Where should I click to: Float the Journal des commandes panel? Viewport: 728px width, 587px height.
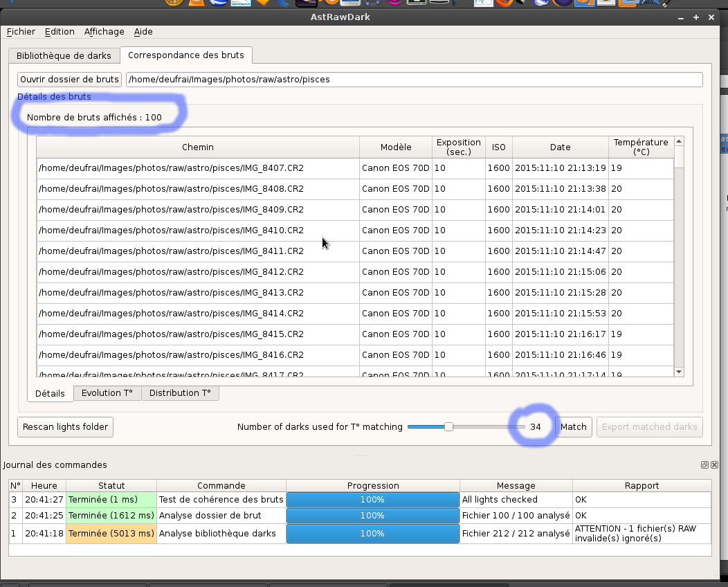click(704, 465)
